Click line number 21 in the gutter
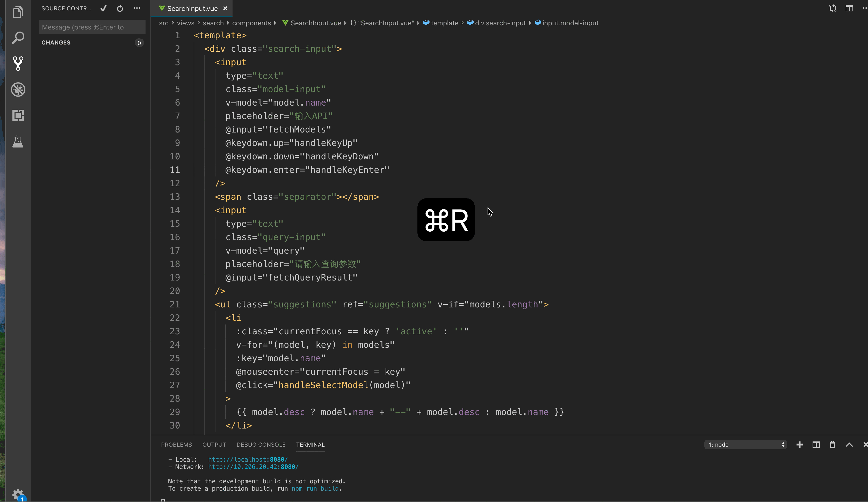The height and width of the screenshot is (502, 868). tap(175, 304)
